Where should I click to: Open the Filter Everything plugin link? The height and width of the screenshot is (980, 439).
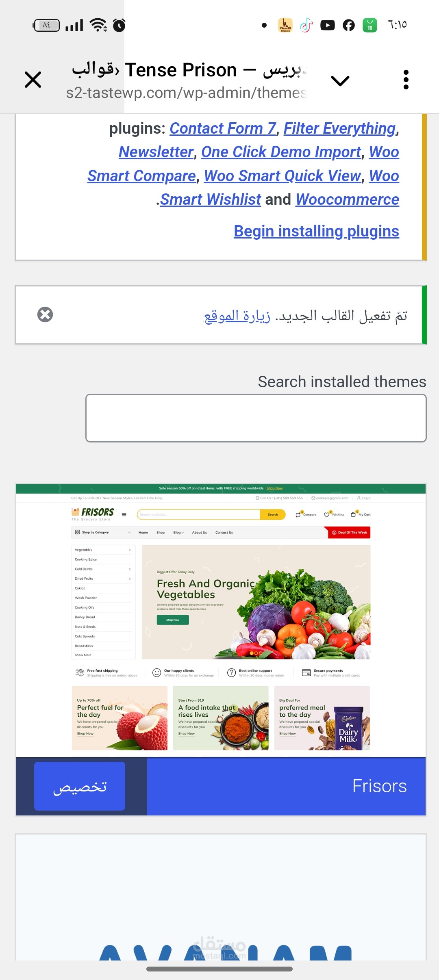click(339, 128)
